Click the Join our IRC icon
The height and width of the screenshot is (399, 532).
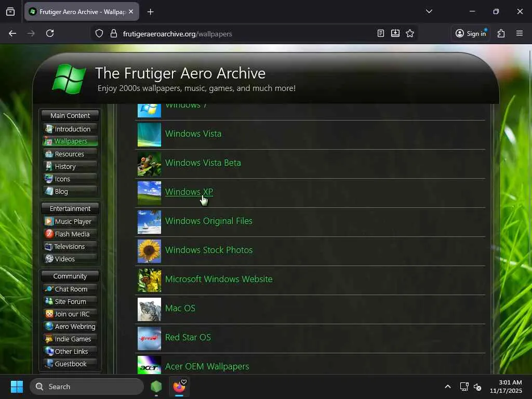click(x=49, y=314)
